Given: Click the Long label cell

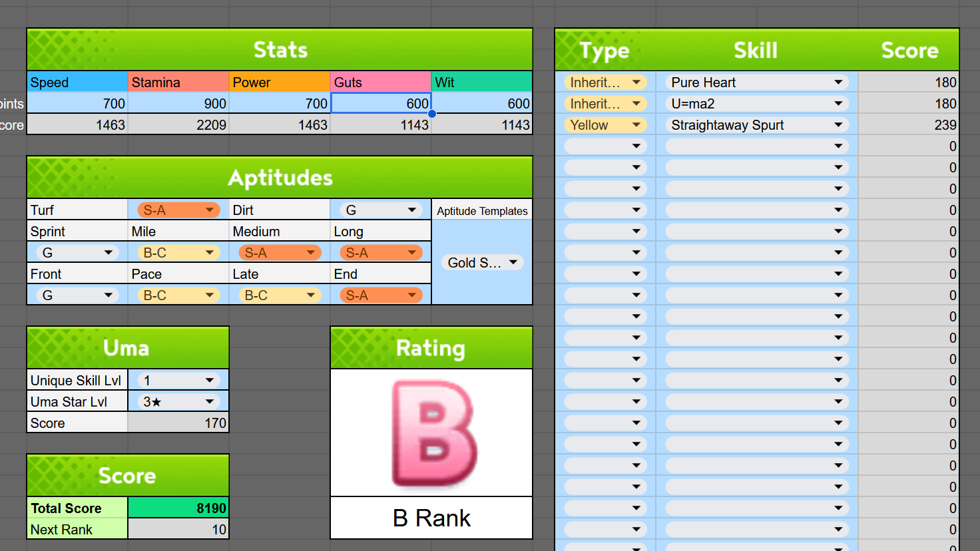Looking at the screenshot, I should click(381, 231).
